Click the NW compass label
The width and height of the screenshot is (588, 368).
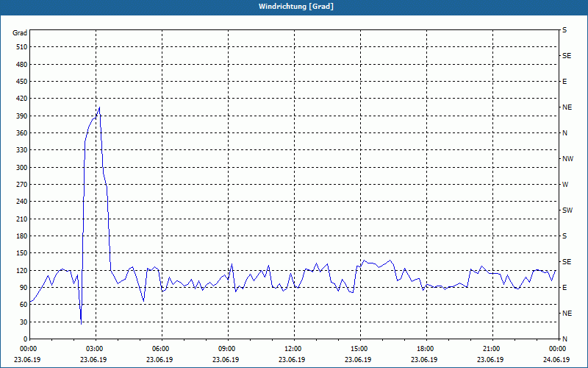(567, 159)
